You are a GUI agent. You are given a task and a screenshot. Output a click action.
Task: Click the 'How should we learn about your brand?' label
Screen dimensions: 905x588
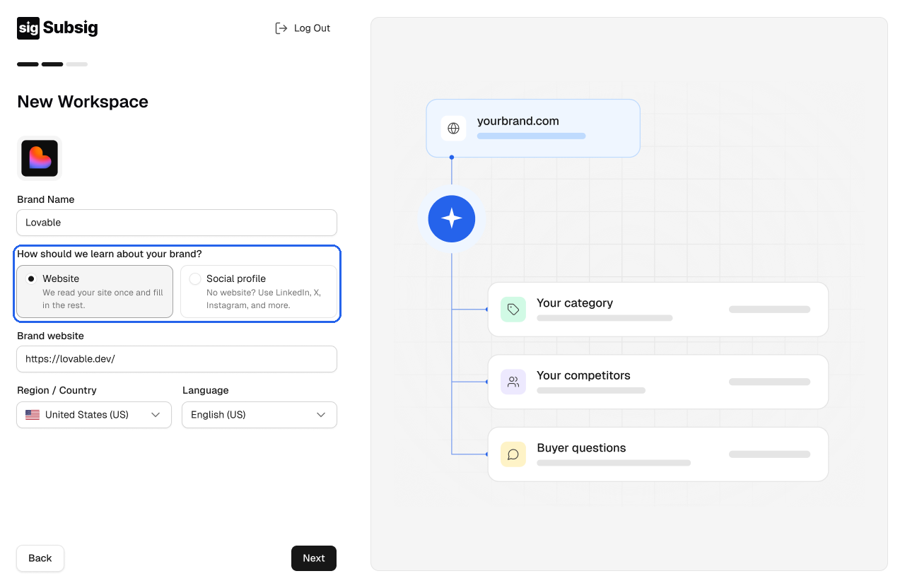click(x=110, y=254)
